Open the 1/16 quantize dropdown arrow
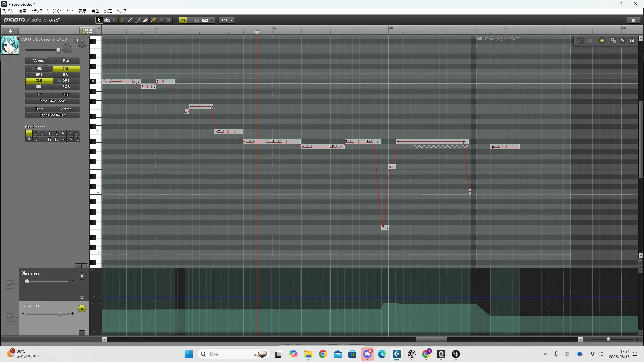644x362 pixels. click(x=212, y=20)
